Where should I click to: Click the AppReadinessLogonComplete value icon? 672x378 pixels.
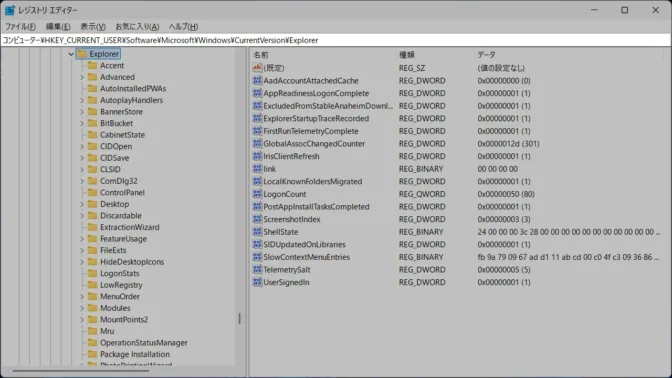click(x=257, y=93)
